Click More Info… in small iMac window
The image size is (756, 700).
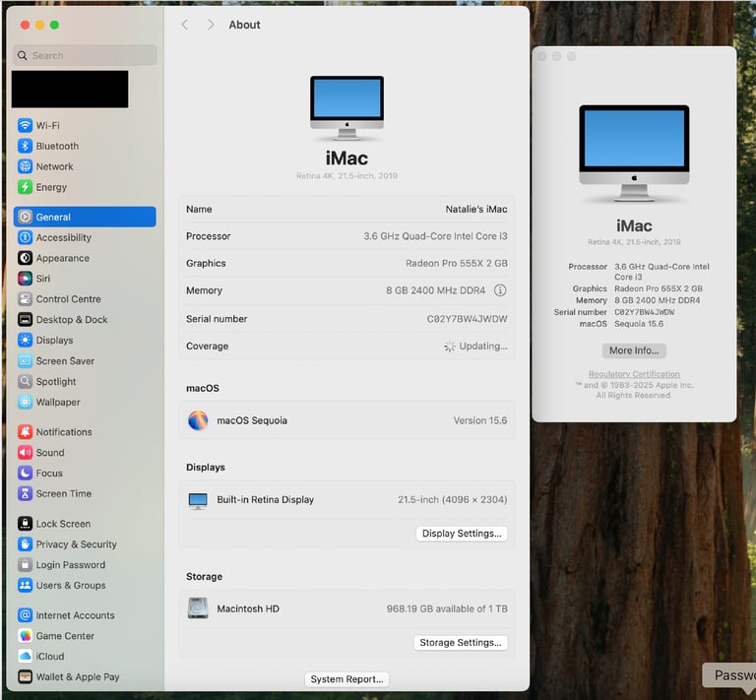pos(634,350)
